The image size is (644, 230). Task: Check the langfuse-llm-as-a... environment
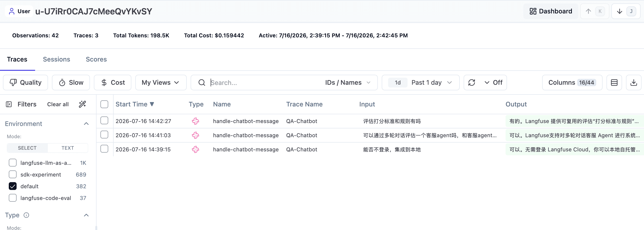(x=13, y=163)
